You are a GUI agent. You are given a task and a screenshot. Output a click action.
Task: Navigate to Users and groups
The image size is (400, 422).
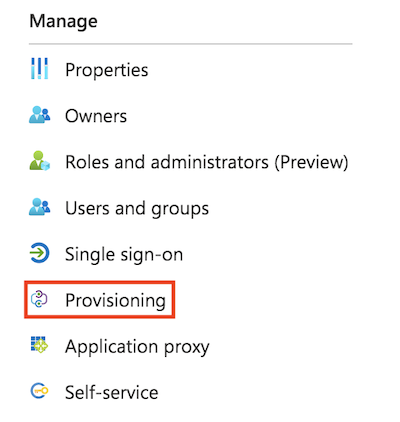coord(137,208)
